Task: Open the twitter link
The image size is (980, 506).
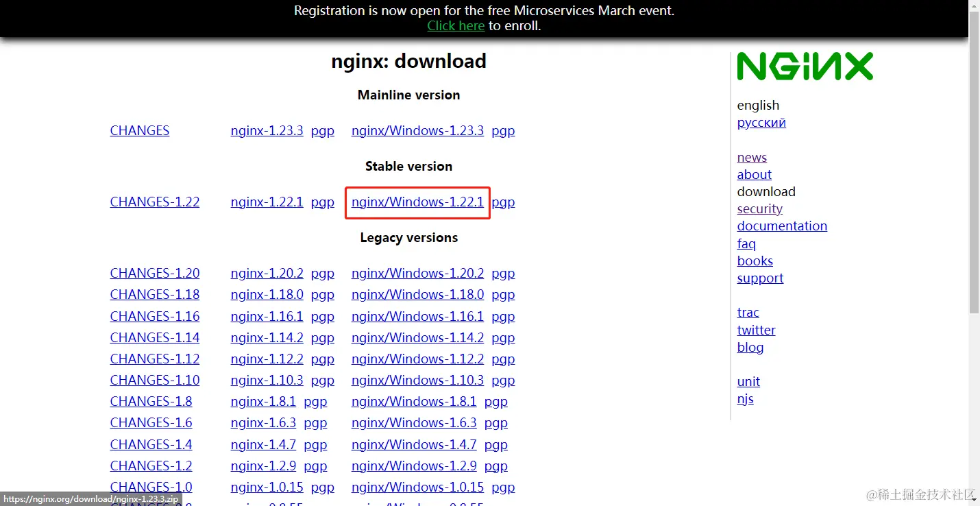Action: point(756,330)
